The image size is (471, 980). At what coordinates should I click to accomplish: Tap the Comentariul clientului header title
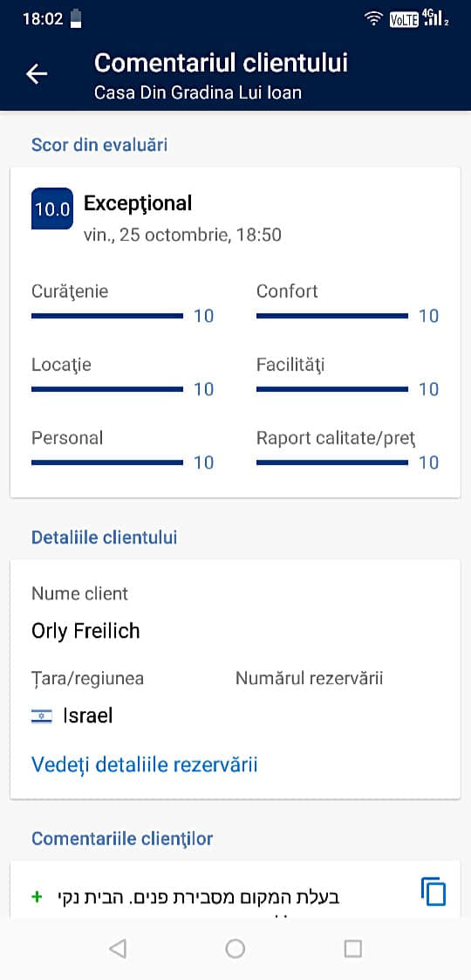click(222, 63)
